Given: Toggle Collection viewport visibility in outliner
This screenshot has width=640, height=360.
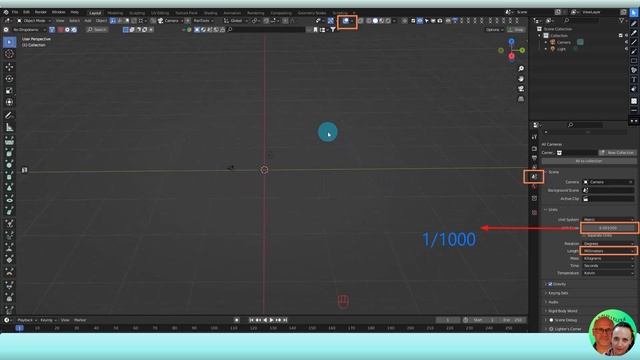Looking at the screenshot, I should click(626, 36).
